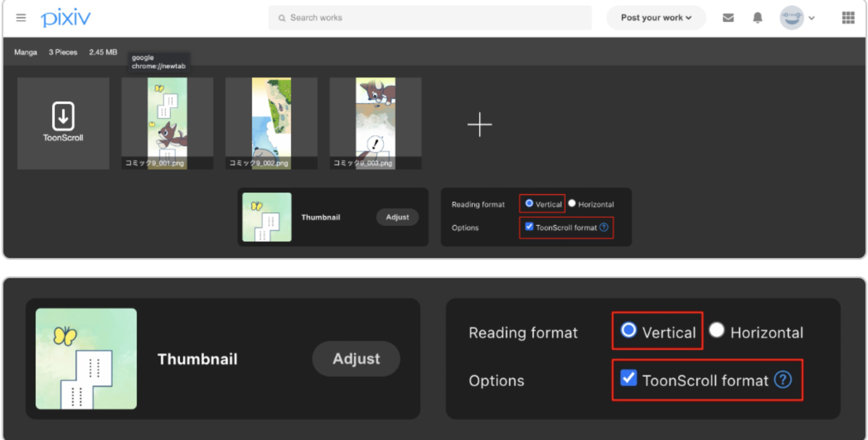The image size is (868, 440).
Task: Open the apps grid icon
Action: click(x=848, y=18)
